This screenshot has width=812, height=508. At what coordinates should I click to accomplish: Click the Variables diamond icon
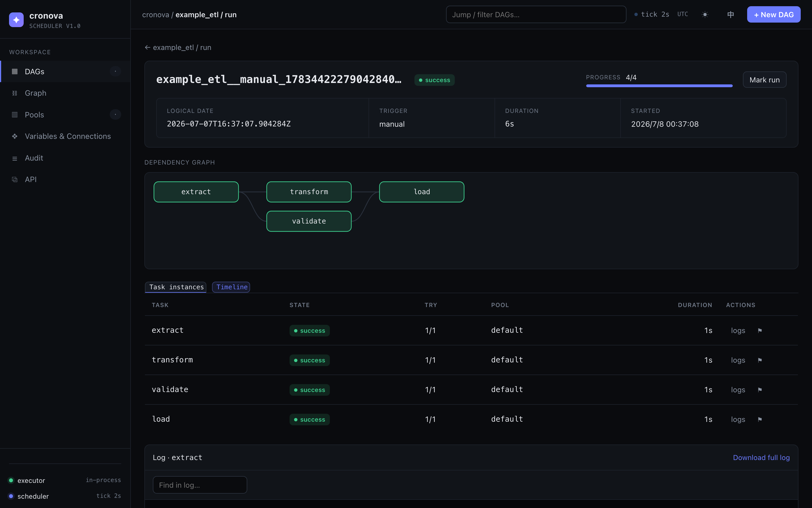[15, 136]
